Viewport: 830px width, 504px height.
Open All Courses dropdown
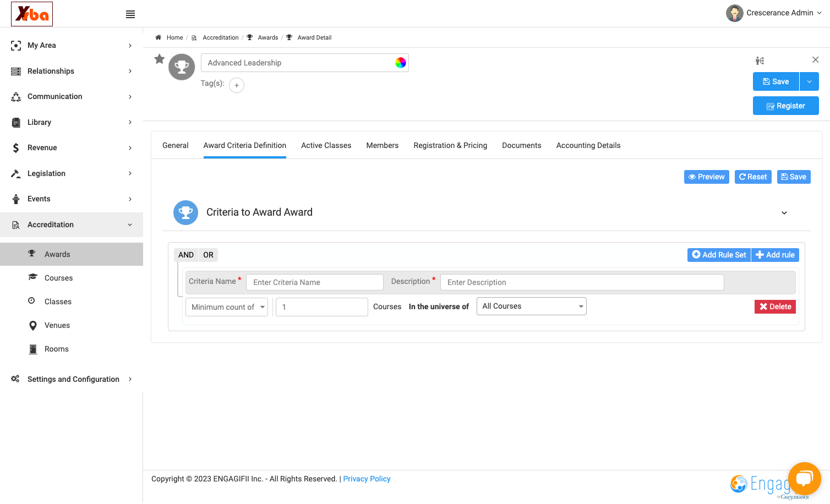click(x=531, y=306)
